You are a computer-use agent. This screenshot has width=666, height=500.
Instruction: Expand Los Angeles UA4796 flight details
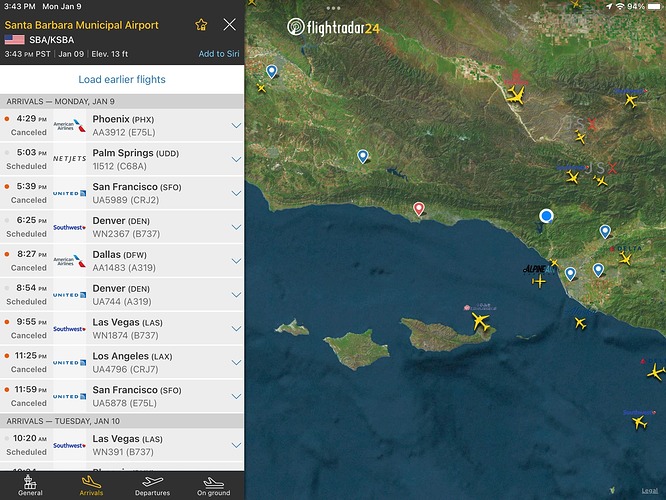pos(236,362)
